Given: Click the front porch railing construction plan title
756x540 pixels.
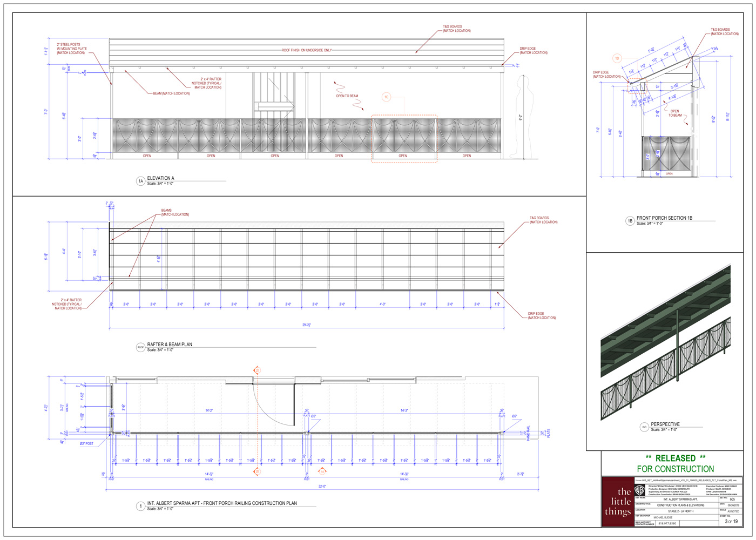Looking at the screenshot, I should pyautogui.click(x=222, y=503).
